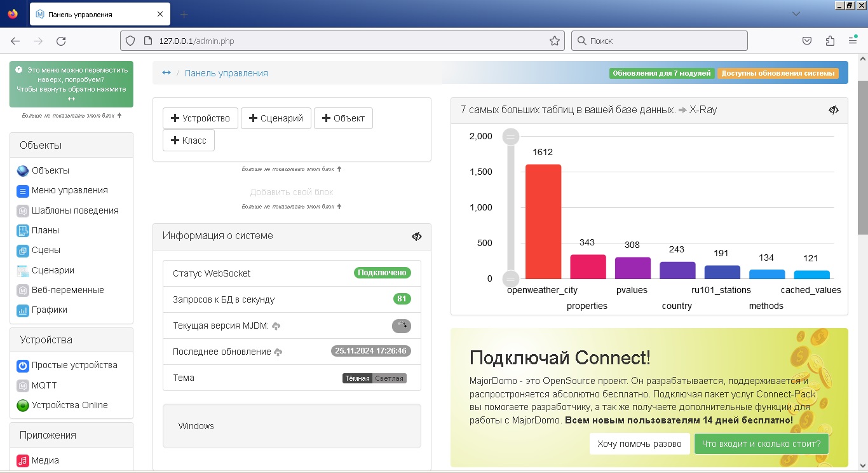Navigate to Сценарии in the sidebar
Viewport: 868px width, 473px height.
(x=46, y=270)
